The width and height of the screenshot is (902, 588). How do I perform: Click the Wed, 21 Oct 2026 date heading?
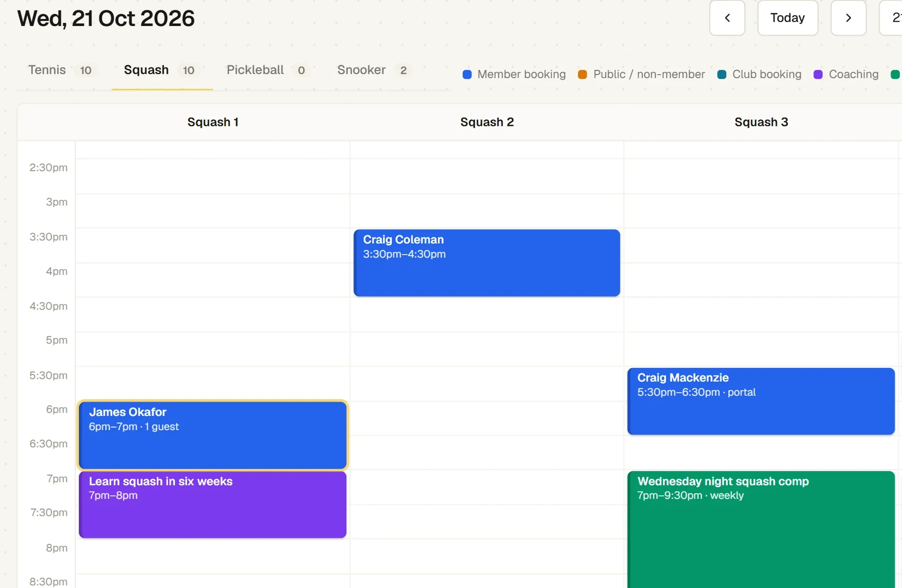click(x=106, y=18)
